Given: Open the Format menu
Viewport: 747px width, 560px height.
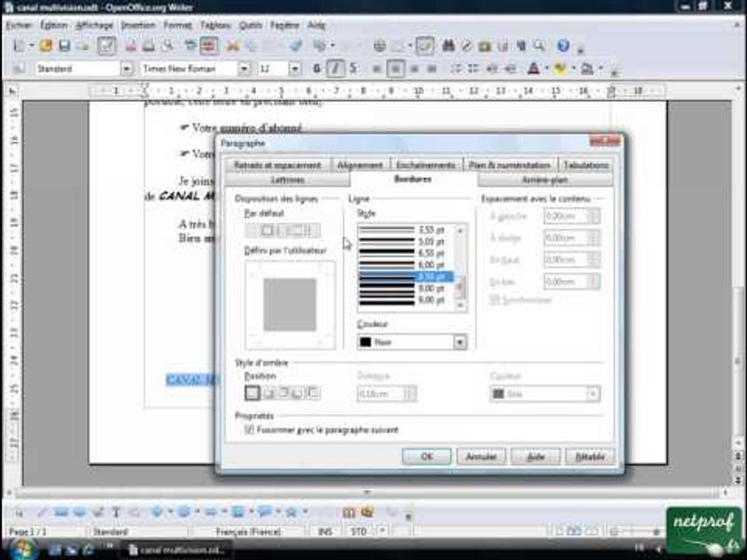Looking at the screenshot, I should (177, 25).
